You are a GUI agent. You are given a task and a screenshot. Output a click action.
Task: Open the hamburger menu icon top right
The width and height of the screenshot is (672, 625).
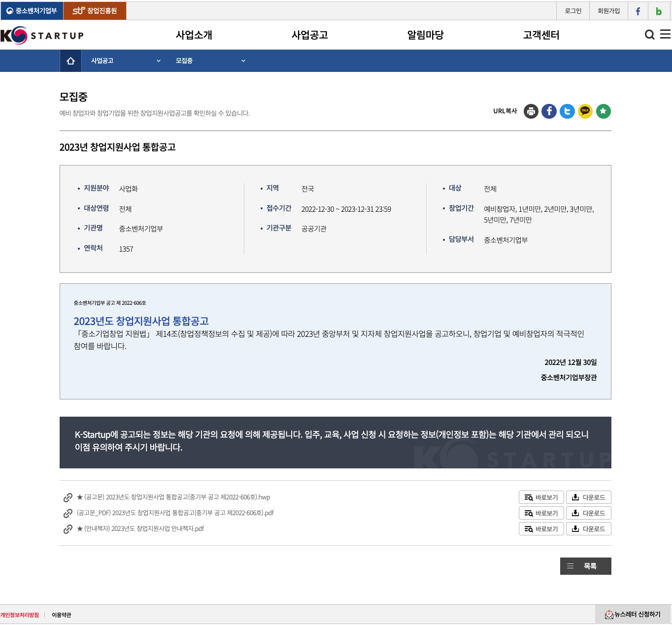pos(665,34)
